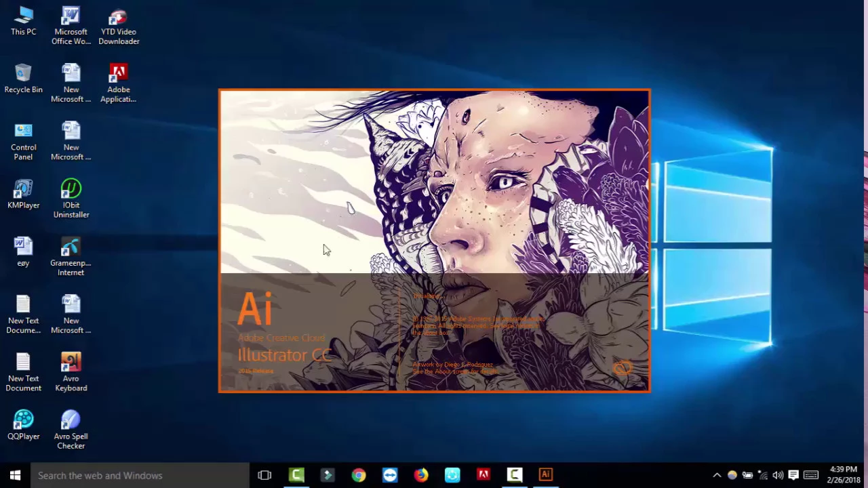The image size is (868, 488).
Task: Open the volume control in the system tray
Action: (x=778, y=475)
